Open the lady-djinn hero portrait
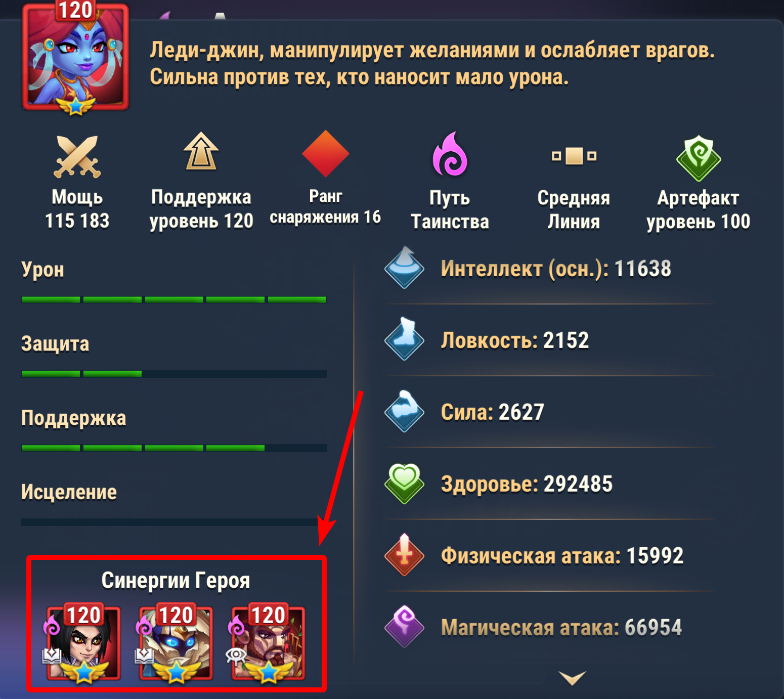The height and width of the screenshot is (699, 784). (75, 57)
